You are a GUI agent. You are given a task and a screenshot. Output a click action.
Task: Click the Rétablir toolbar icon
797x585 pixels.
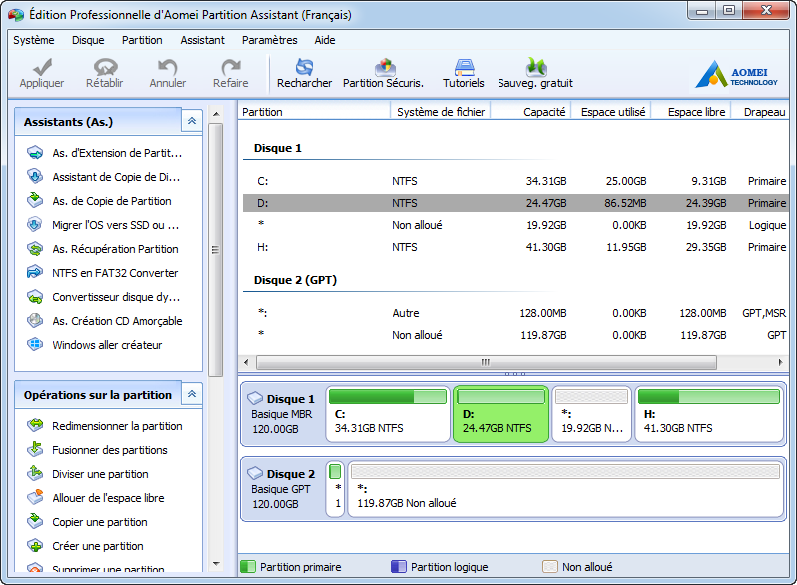[x=105, y=67]
